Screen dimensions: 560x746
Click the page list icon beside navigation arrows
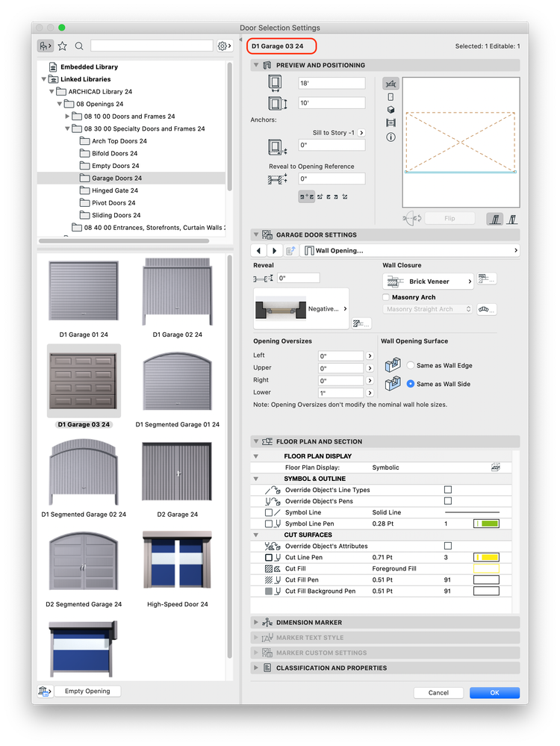point(290,251)
